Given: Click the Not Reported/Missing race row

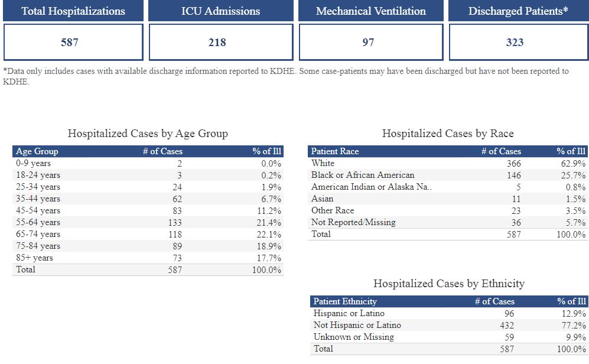Looking at the screenshot, I should tap(353, 222).
